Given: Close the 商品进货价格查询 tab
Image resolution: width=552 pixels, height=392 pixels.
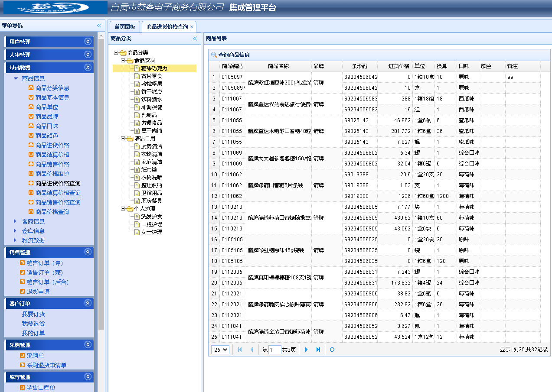Looking at the screenshot, I should click(192, 27).
